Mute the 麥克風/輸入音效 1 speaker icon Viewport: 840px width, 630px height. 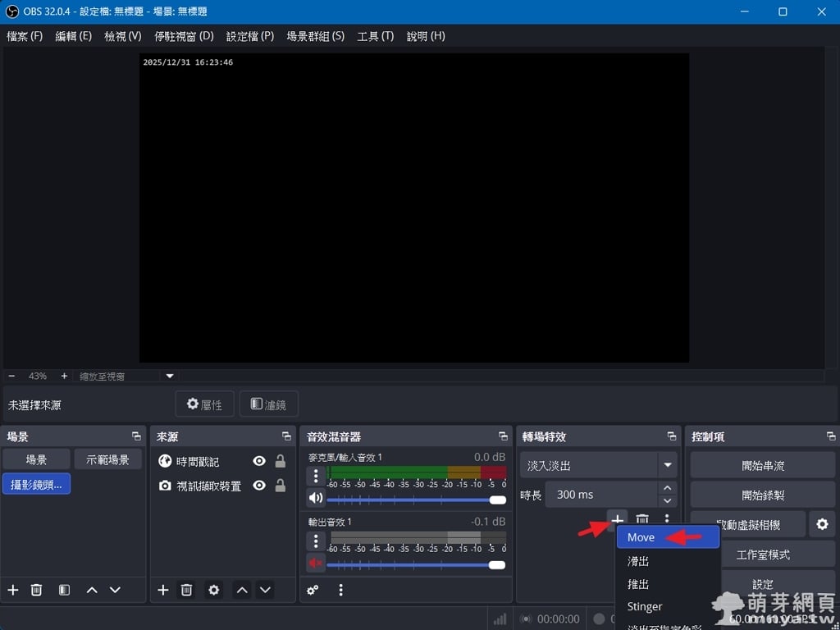(316, 498)
